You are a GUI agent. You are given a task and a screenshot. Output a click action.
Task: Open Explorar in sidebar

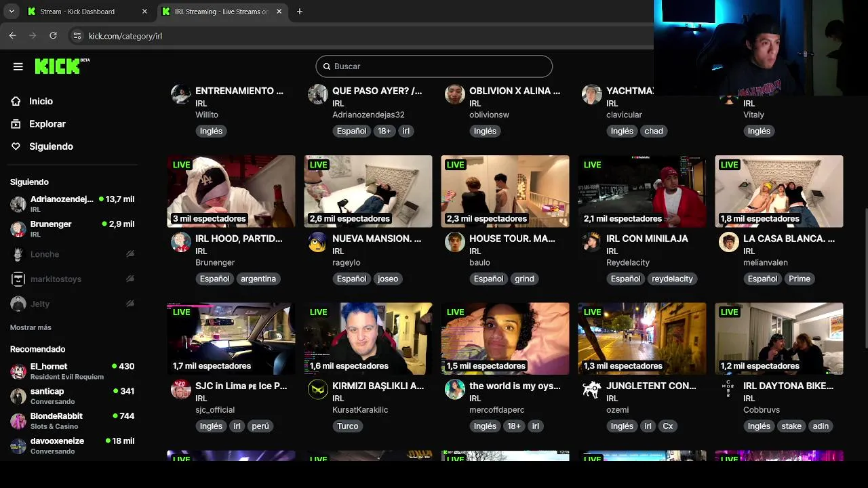pos(47,124)
